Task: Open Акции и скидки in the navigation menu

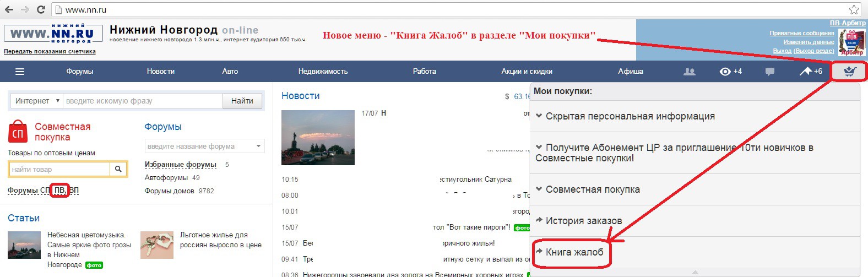Action: (x=527, y=72)
